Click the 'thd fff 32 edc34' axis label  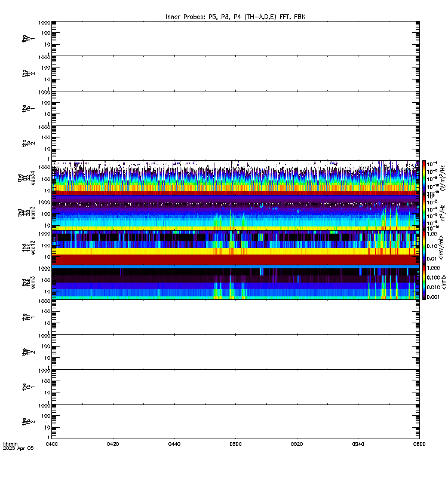point(26,177)
